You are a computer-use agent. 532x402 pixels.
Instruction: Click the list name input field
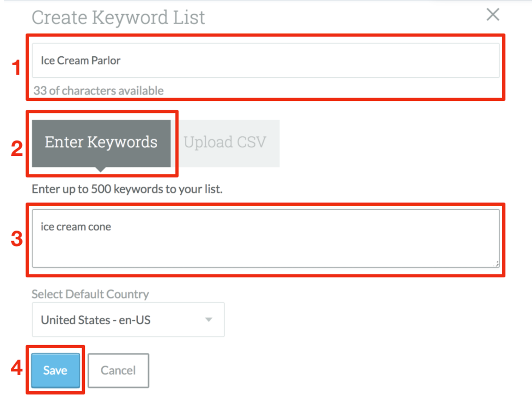point(265,60)
